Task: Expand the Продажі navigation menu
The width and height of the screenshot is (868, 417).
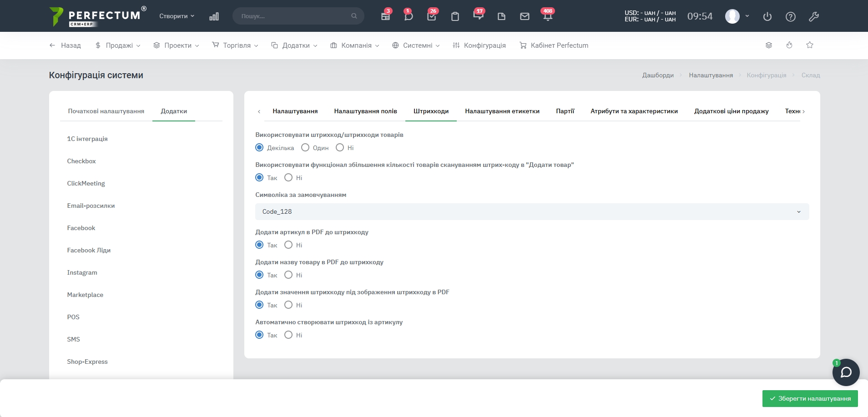Action: click(118, 45)
